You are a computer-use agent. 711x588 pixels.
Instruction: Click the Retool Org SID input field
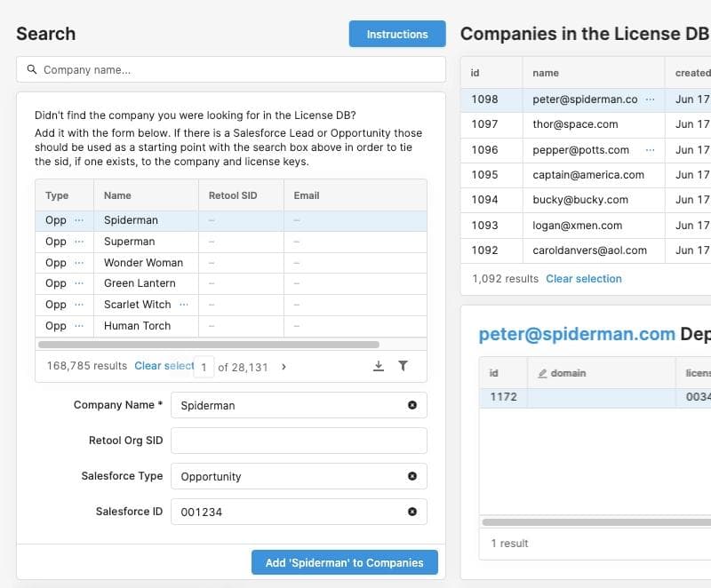(299, 441)
